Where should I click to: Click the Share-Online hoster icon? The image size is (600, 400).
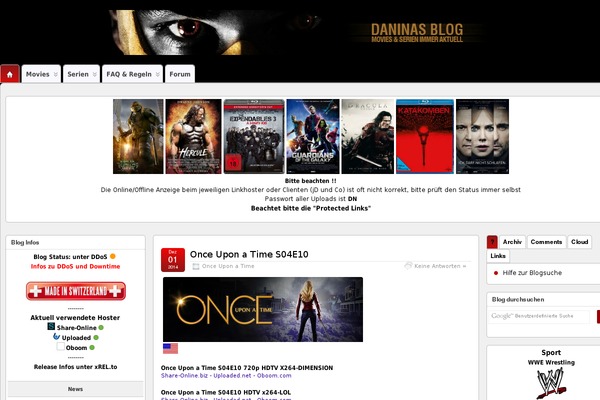pos(51,327)
